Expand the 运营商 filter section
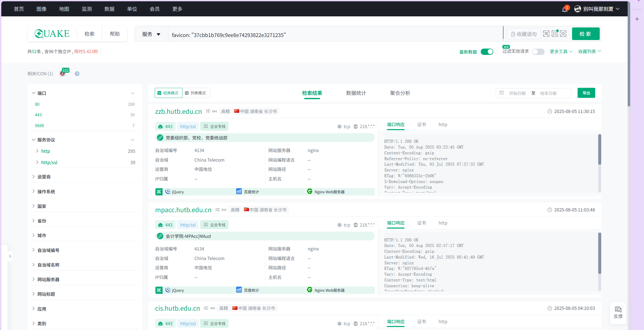Screen dimensions: 644x330 tap(44, 177)
